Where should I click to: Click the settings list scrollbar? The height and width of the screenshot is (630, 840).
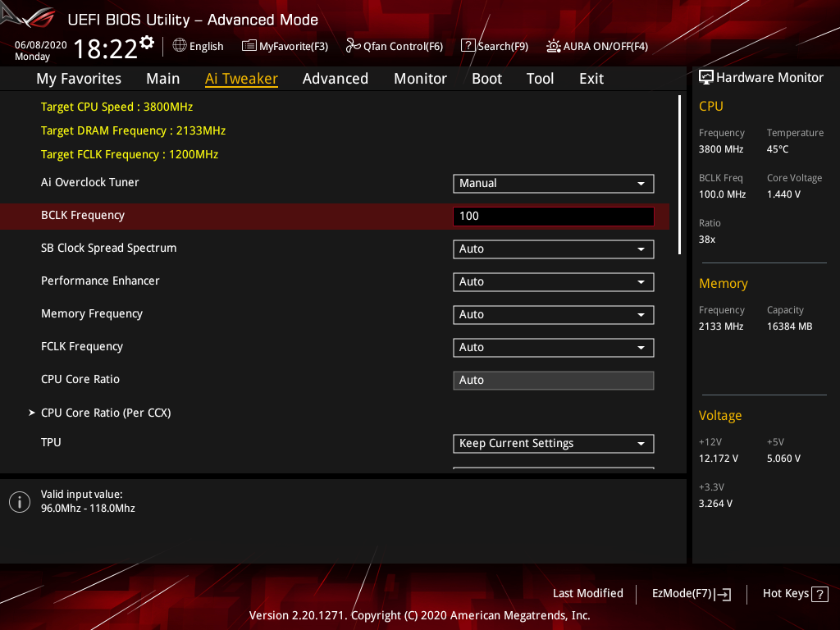coord(679,175)
